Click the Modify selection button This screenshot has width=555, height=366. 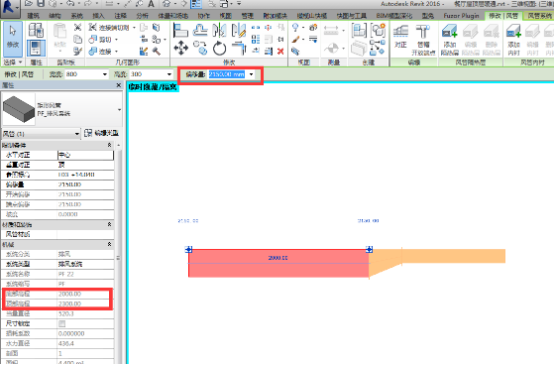point(13,39)
